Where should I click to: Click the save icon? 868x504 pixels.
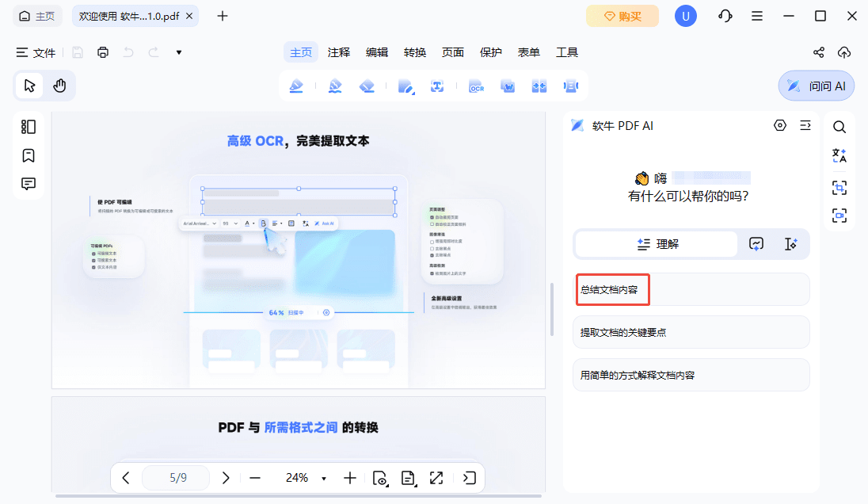(x=78, y=52)
